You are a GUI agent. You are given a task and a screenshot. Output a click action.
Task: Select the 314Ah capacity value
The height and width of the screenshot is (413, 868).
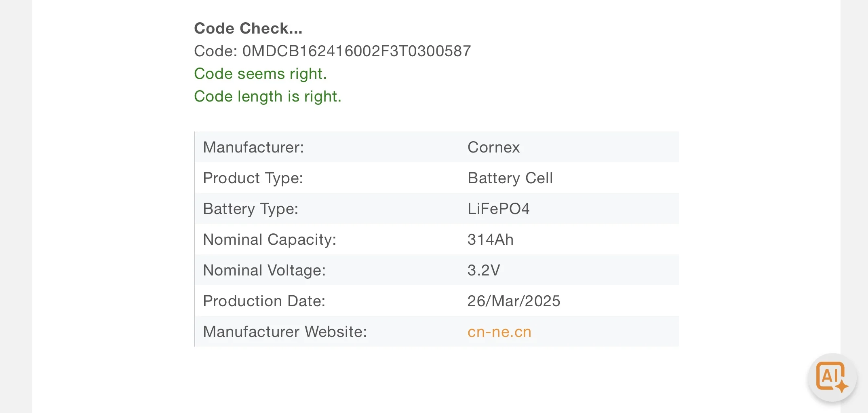coord(490,239)
